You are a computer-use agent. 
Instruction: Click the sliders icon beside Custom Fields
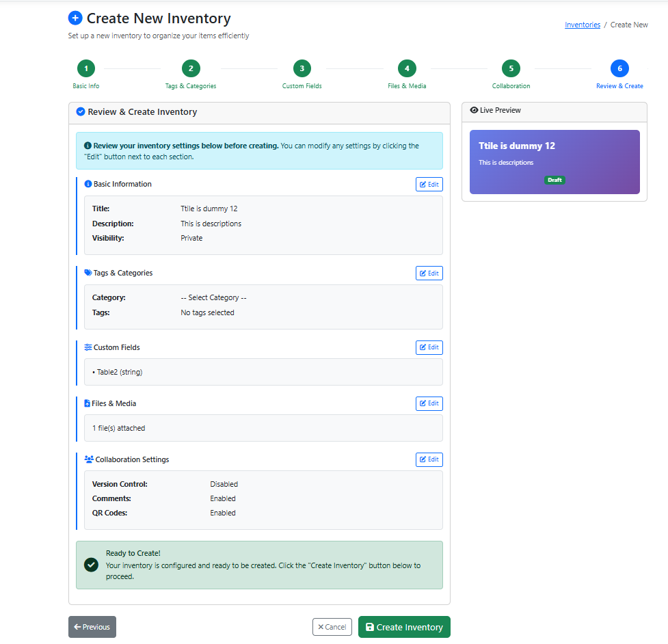coord(88,347)
